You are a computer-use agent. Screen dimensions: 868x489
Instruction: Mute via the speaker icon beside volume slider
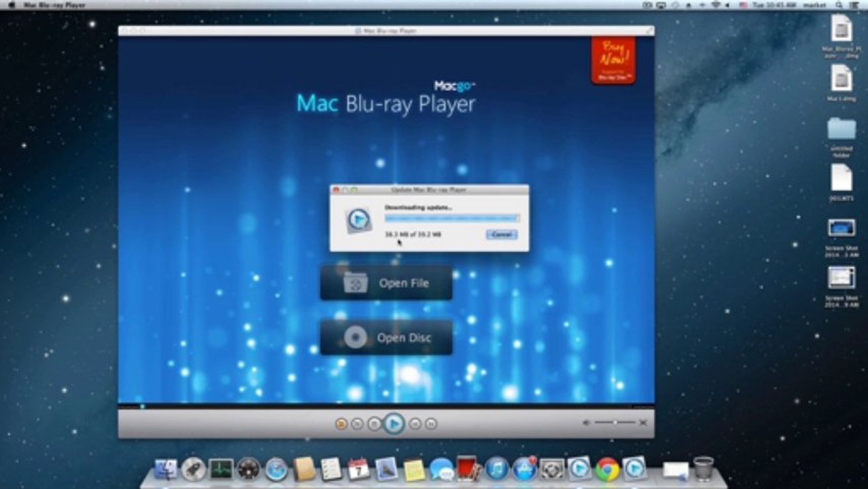coord(586,422)
